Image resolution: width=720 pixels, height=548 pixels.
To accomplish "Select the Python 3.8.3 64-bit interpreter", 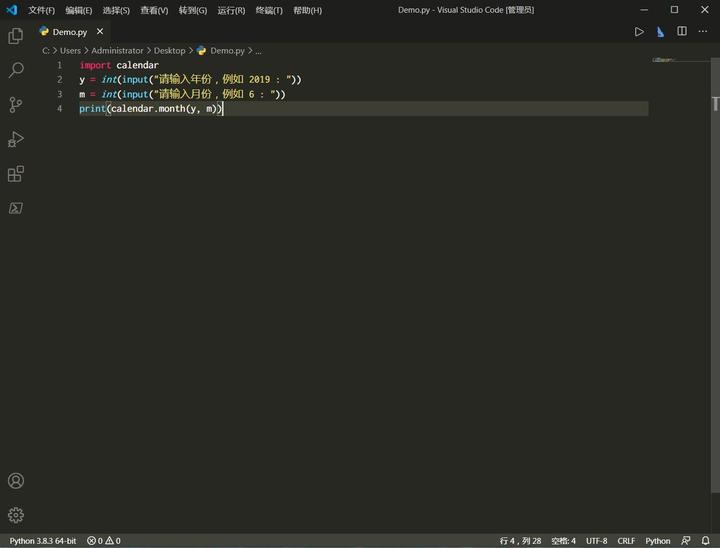I will [x=43, y=541].
